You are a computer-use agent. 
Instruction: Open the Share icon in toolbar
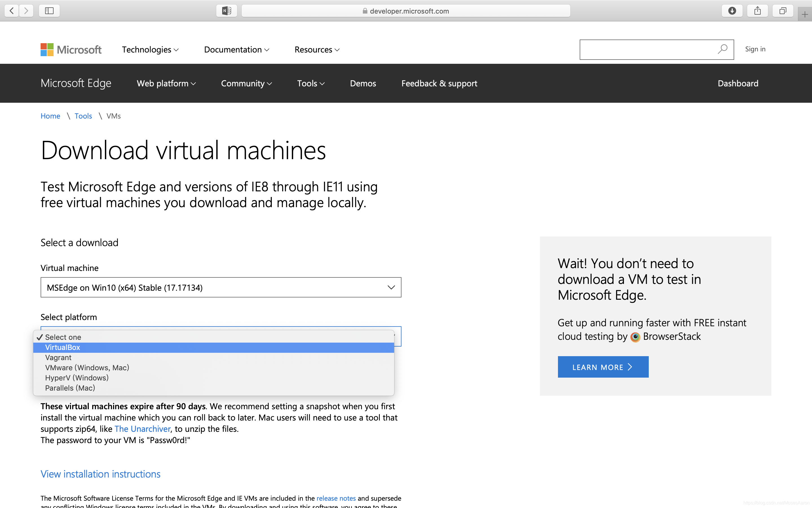point(758,11)
